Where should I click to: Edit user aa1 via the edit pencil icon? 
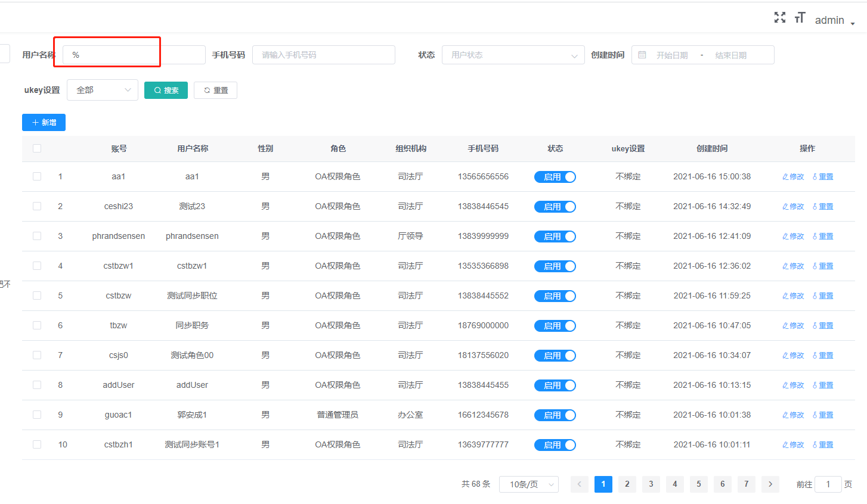coord(793,177)
